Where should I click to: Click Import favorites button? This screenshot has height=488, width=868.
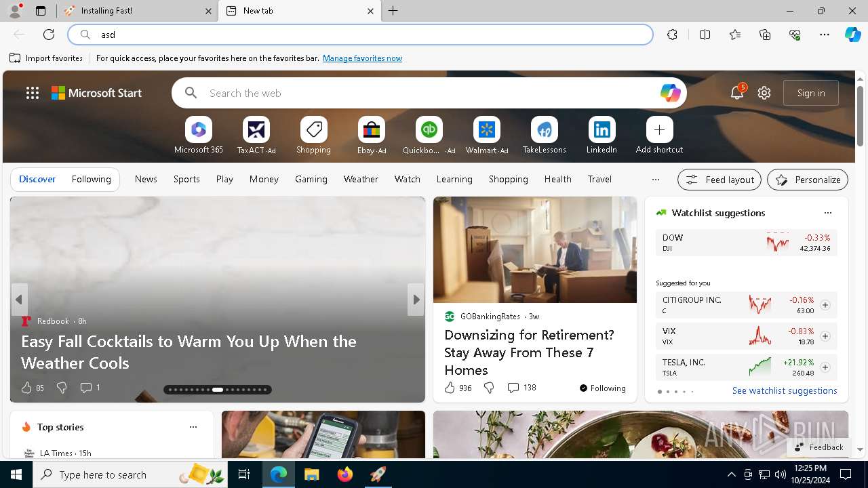(x=46, y=58)
